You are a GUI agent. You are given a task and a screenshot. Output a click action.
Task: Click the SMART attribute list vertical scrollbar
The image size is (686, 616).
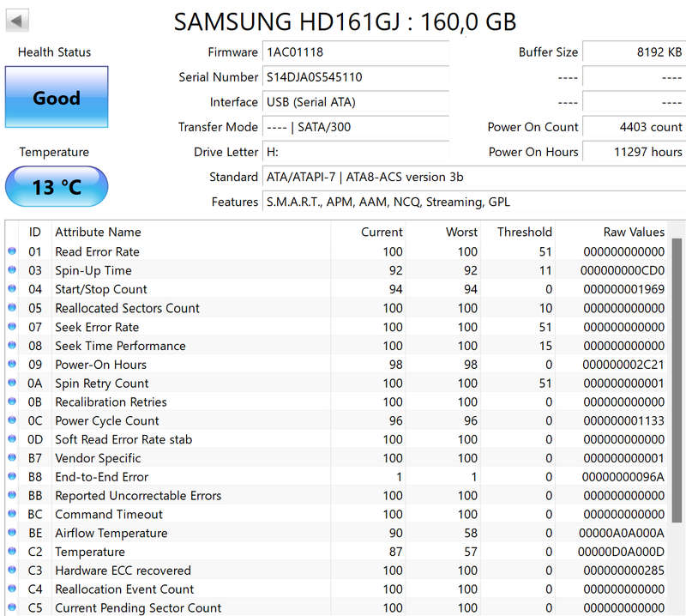tap(677, 380)
